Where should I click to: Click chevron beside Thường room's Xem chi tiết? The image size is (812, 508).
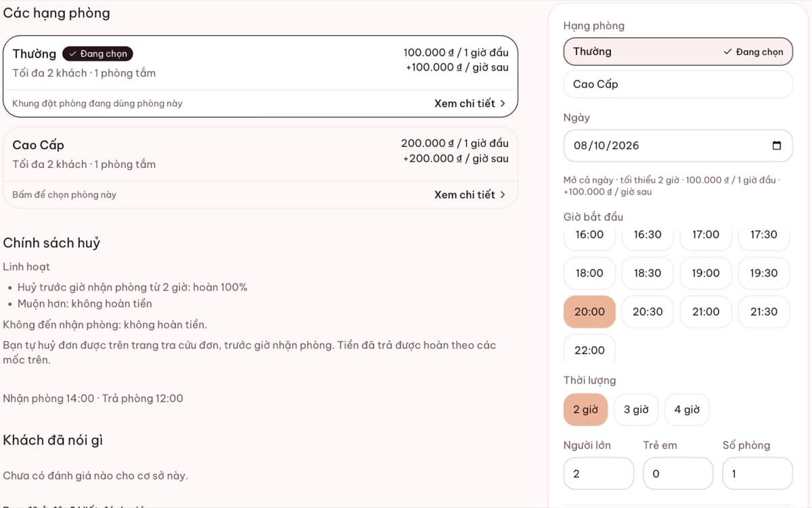(x=503, y=104)
